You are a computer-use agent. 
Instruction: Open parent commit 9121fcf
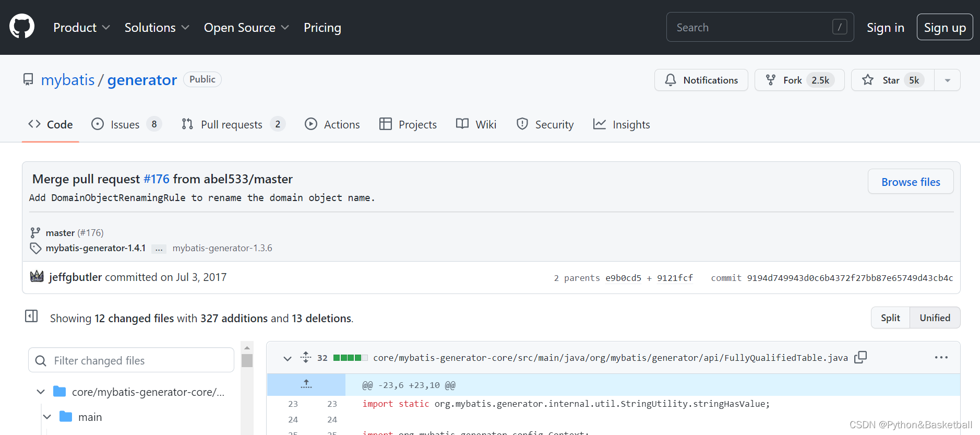[675, 278]
